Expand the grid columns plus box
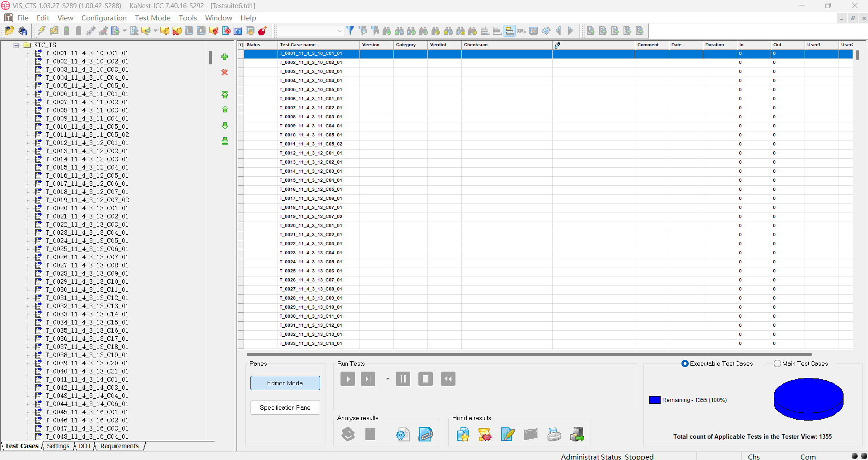 coord(241,45)
